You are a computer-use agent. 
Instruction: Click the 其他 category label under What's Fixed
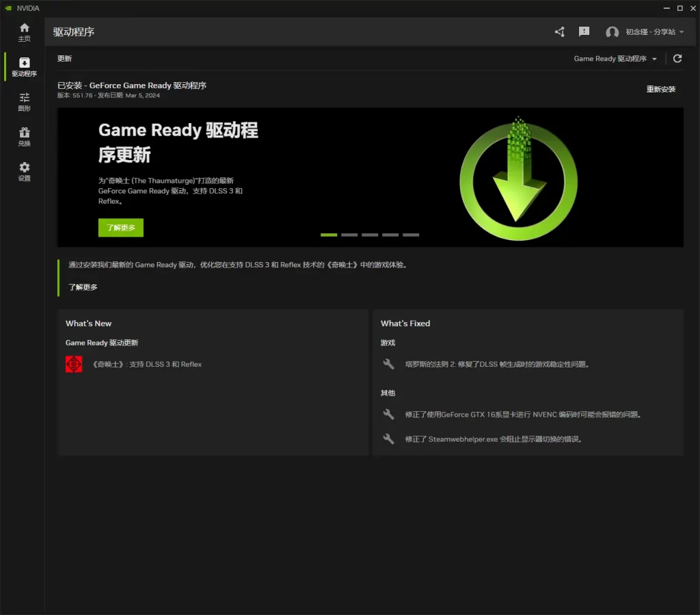[x=388, y=393]
